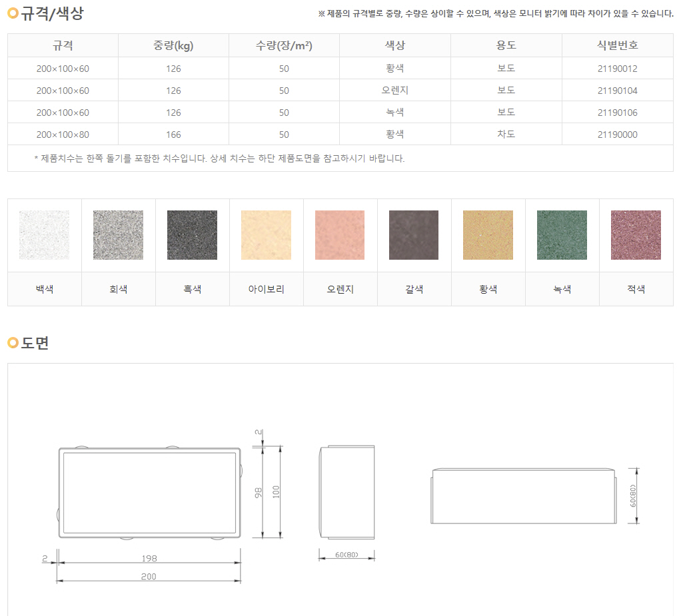This screenshot has width=681, height=616.
Task: Select the 갈색 color sample thumbnail
Action: pyautogui.click(x=414, y=234)
